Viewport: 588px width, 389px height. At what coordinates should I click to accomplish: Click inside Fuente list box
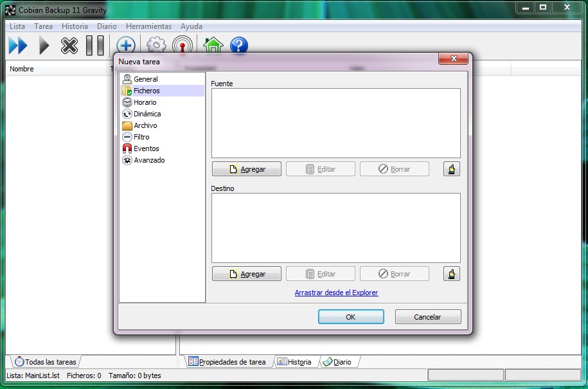coord(336,123)
